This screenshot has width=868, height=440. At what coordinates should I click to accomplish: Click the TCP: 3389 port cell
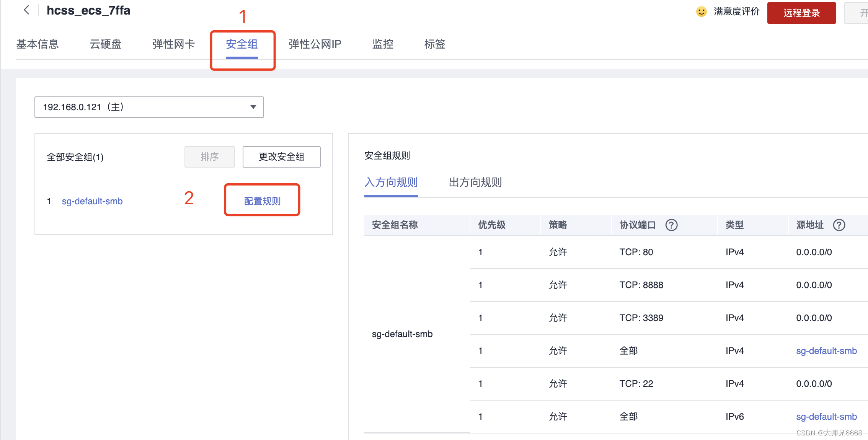pyautogui.click(x=641, y=318)
